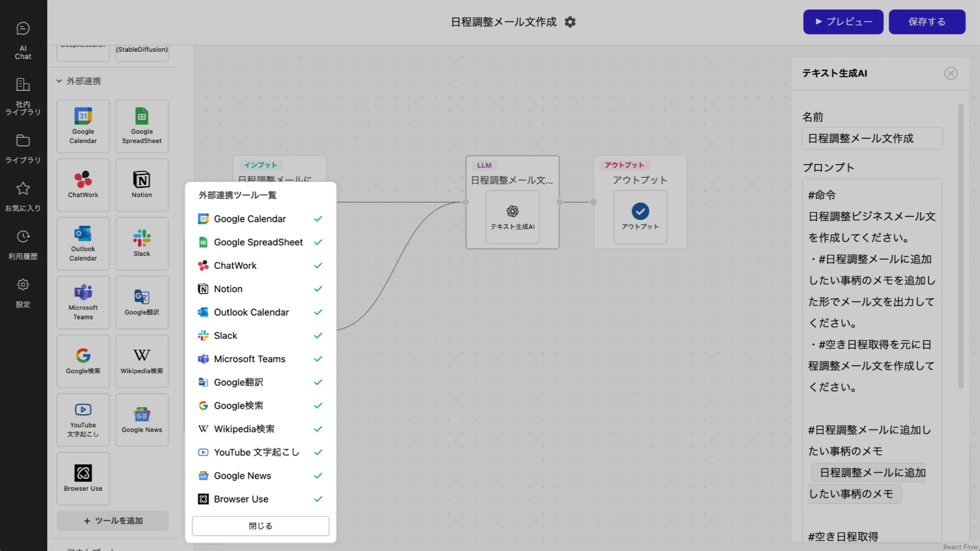Click the LLM node output handle
Image resolution: width=980 pixels, height=551 pixels.
pos(560,202)
